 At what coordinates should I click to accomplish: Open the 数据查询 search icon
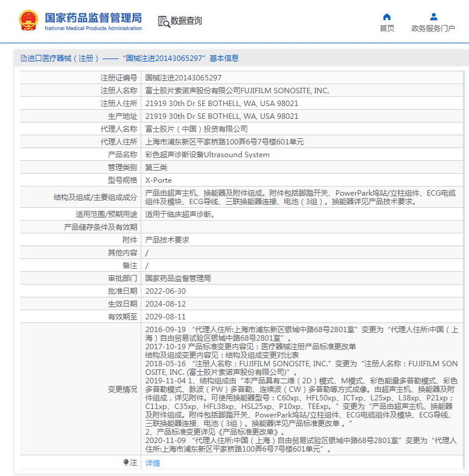pos(164,21)
